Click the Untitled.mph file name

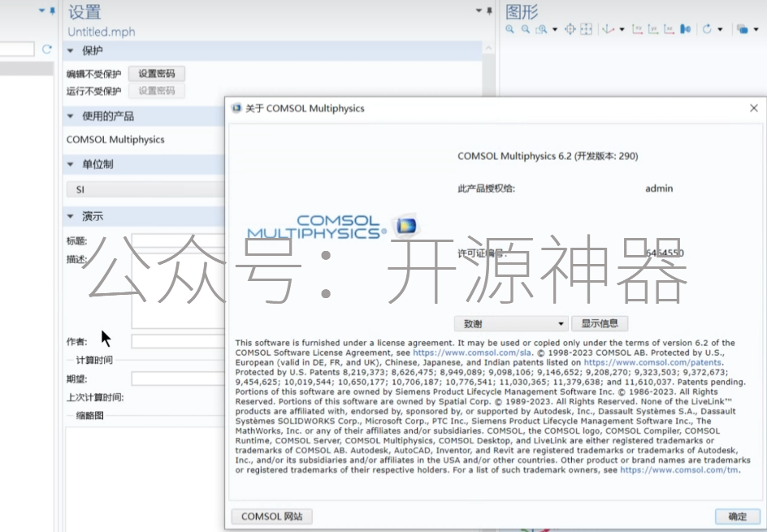pos(102,32)
